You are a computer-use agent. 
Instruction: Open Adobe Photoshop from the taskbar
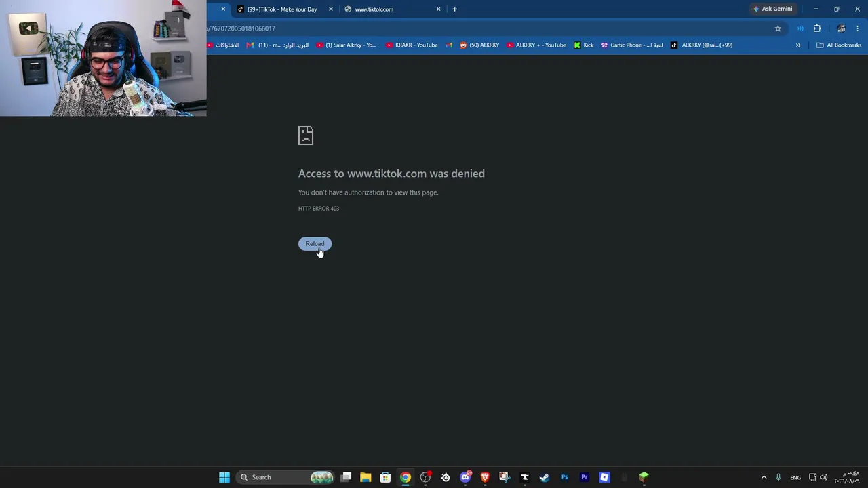tap(564, 477)
